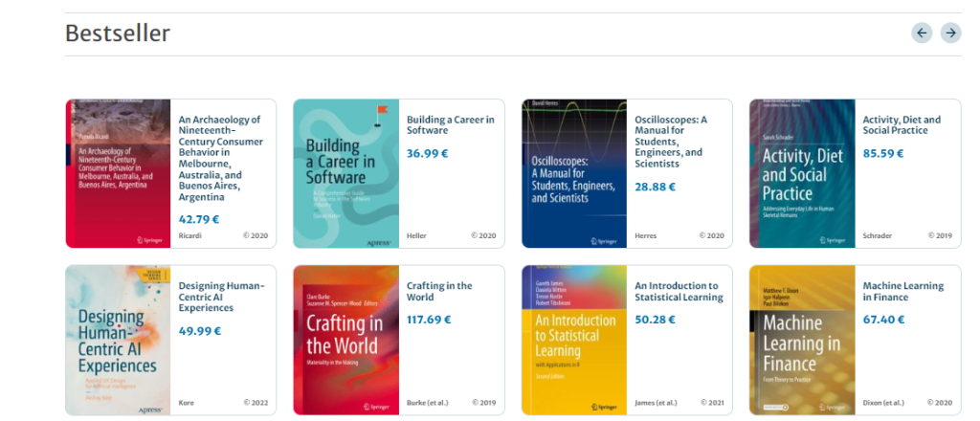Select author Dixon (et al.)
This screenshot has width=980, height=421.
tap(883, 403)
